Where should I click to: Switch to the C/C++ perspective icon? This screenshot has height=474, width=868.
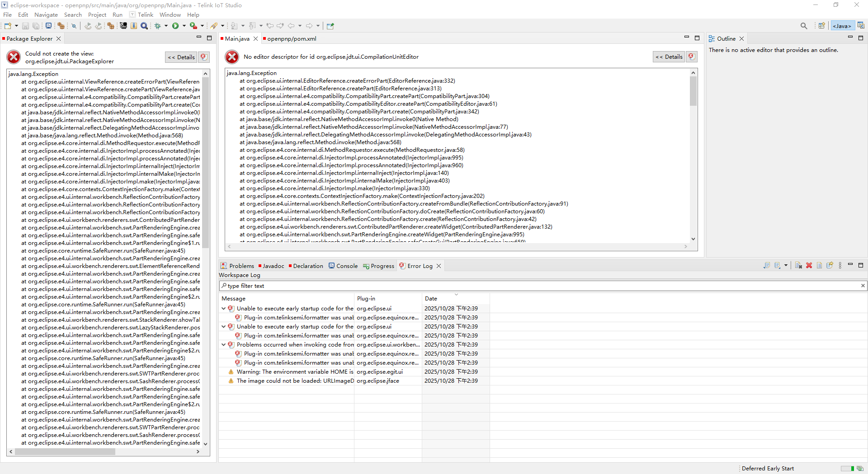pyautogui.click(x=861, y=26)
